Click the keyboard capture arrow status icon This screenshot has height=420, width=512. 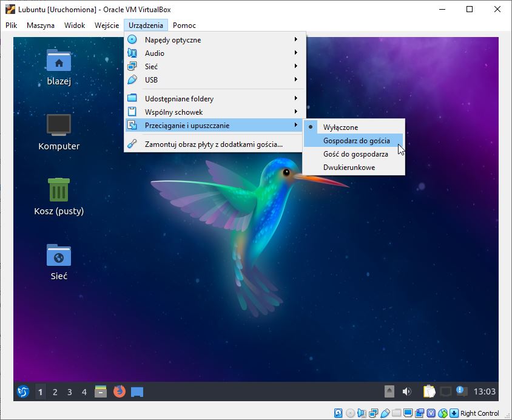coord(454,413)
